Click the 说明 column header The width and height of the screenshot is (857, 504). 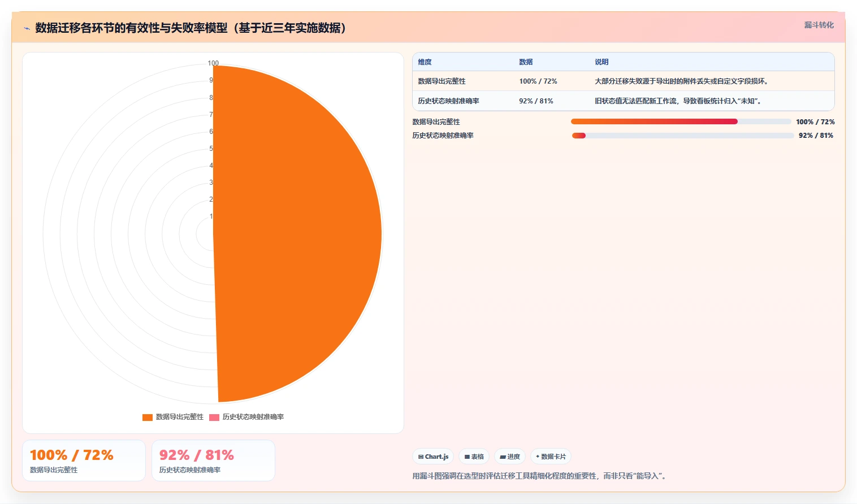click(x=601, y=62)
